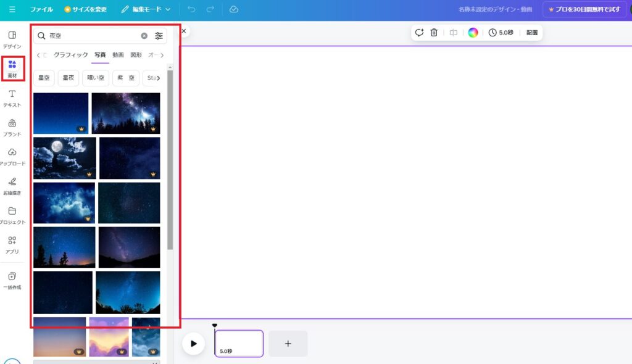Open the アップロード uploads panel
The image size is (632, 364).
click(12, 157)
